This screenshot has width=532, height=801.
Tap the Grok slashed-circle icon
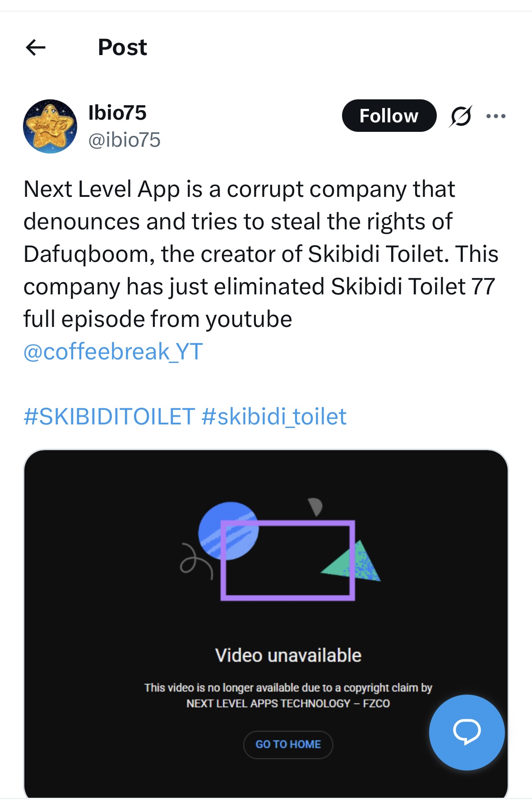461,116
